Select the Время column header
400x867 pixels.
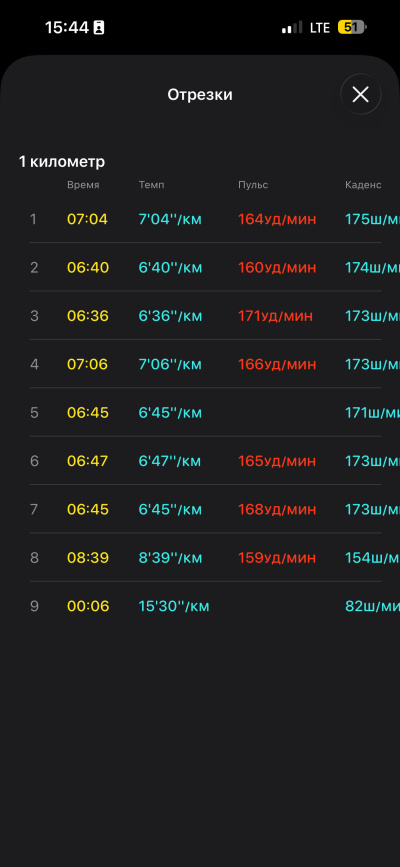[x=83, y=185]
